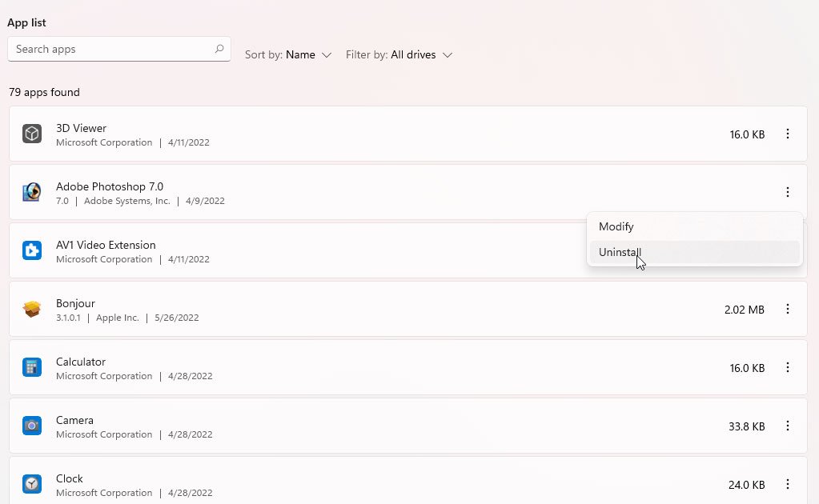This screenshot has height=504, width=819.
Task: Show more options for Calculator
Action: (788, 368)
